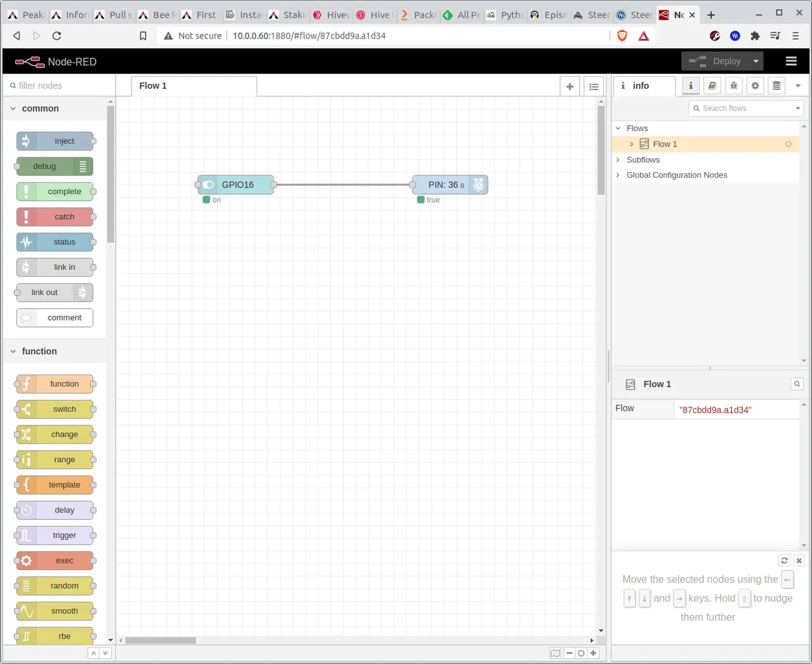List all flows button
Viewport: 812px width, 664px height.
tap(594, 86)
